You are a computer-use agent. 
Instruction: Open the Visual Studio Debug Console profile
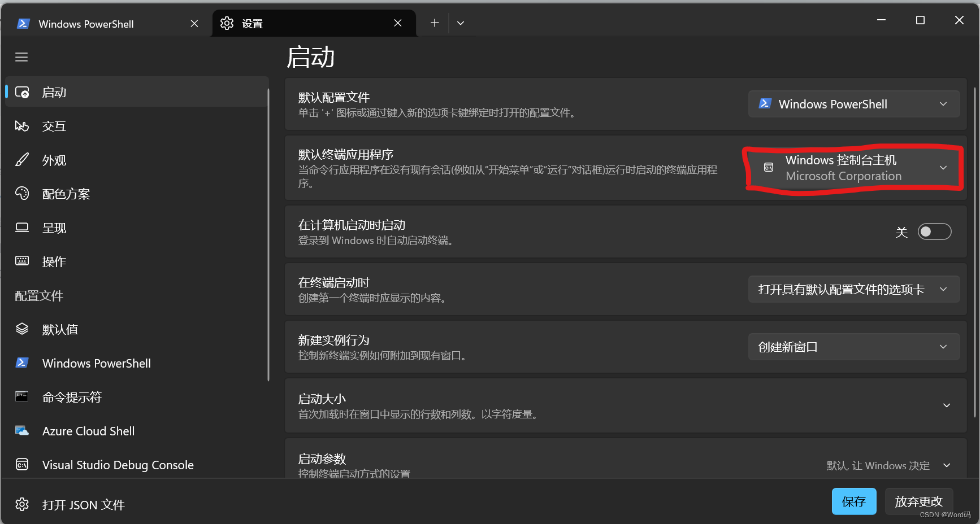pos(137,465)
